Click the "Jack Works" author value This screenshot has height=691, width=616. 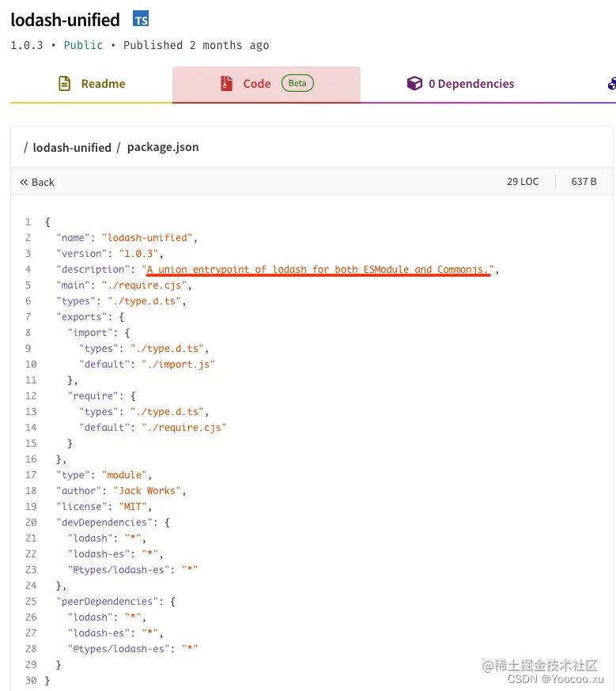(147, 491)
